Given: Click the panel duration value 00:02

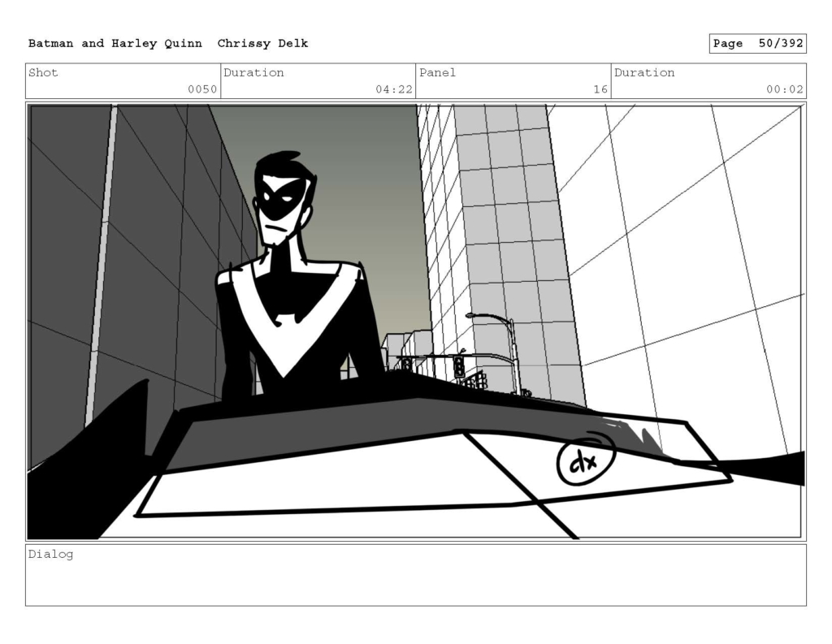Looking at the screenshot, I should [785, 89].
